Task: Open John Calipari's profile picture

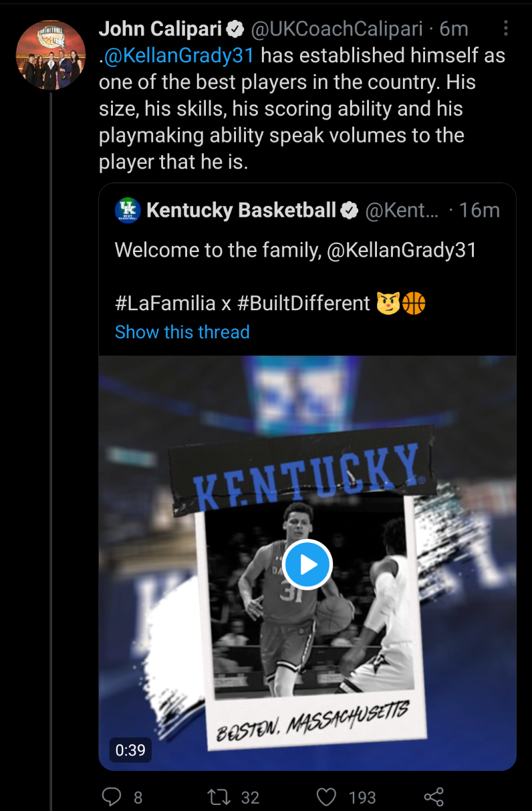Action: click(51, 55)
